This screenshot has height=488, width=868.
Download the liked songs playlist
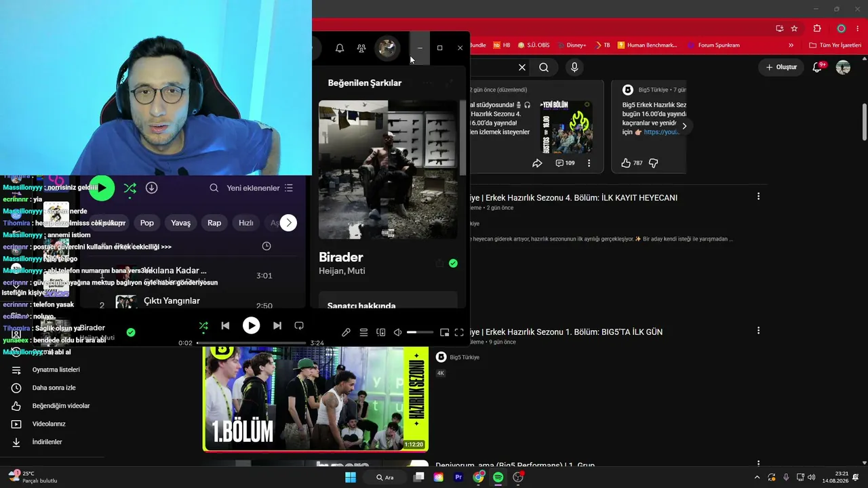pyautogui.click(x=152, y=188)
